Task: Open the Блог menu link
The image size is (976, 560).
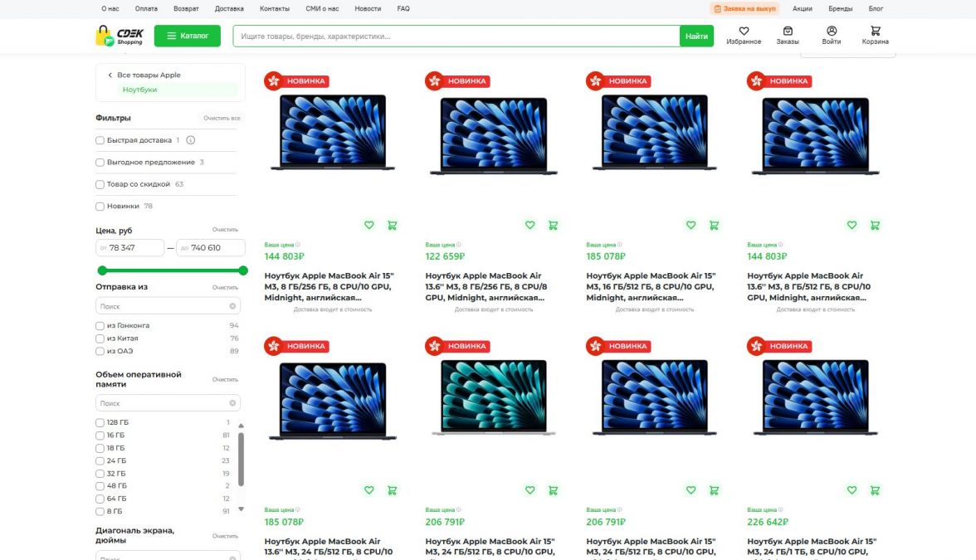Action: [x=876, y=8]
